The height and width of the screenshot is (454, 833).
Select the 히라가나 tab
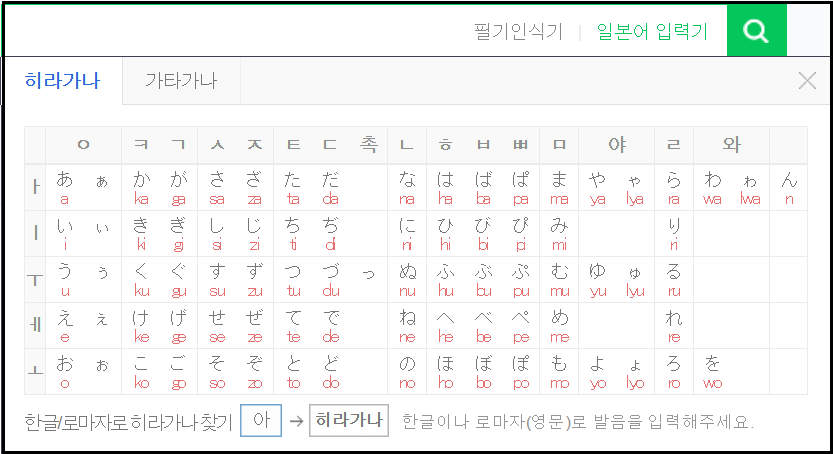(x=63, y=81)
